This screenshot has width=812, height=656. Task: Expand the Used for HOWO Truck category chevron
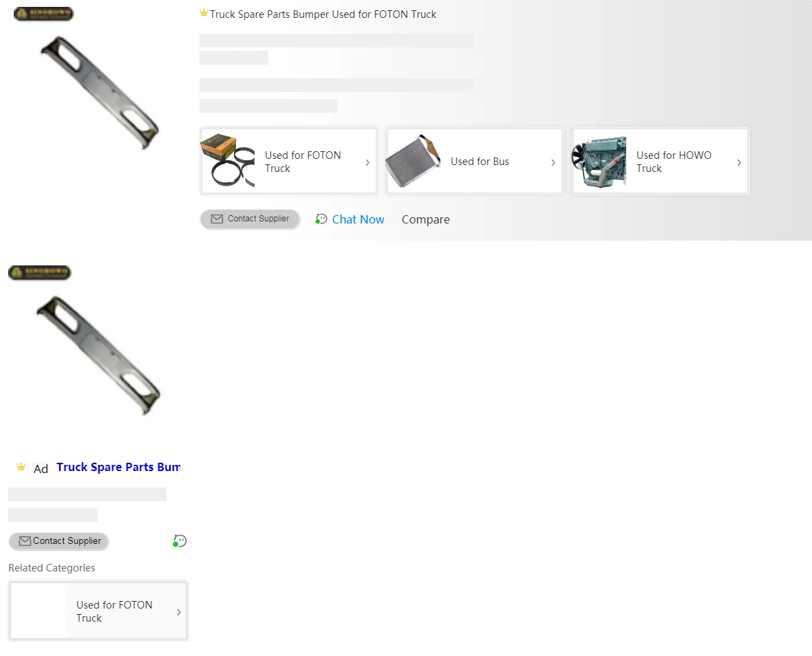coord(739,162)
